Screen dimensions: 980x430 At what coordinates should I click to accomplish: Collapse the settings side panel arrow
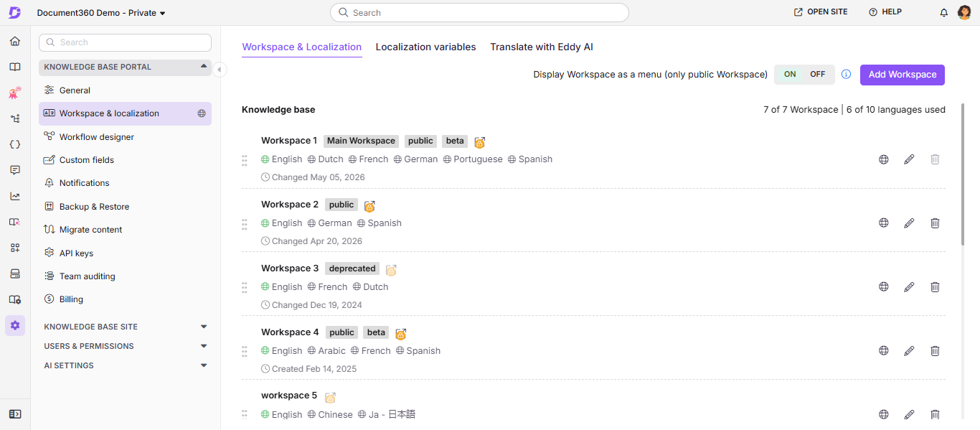click(220, 70)
